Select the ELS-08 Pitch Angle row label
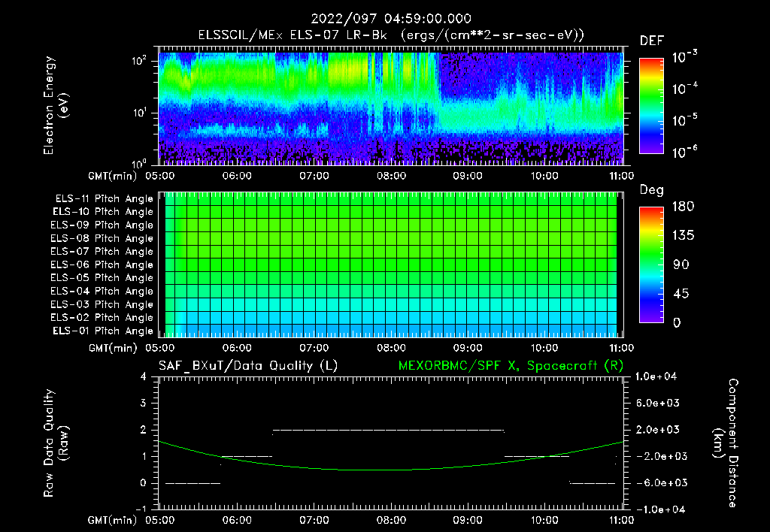 point(102,238)
